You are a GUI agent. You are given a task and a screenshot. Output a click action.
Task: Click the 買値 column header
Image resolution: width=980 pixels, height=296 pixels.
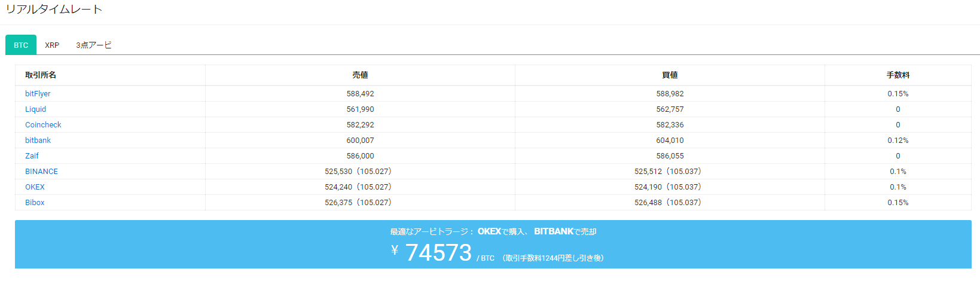pos(670,75)
